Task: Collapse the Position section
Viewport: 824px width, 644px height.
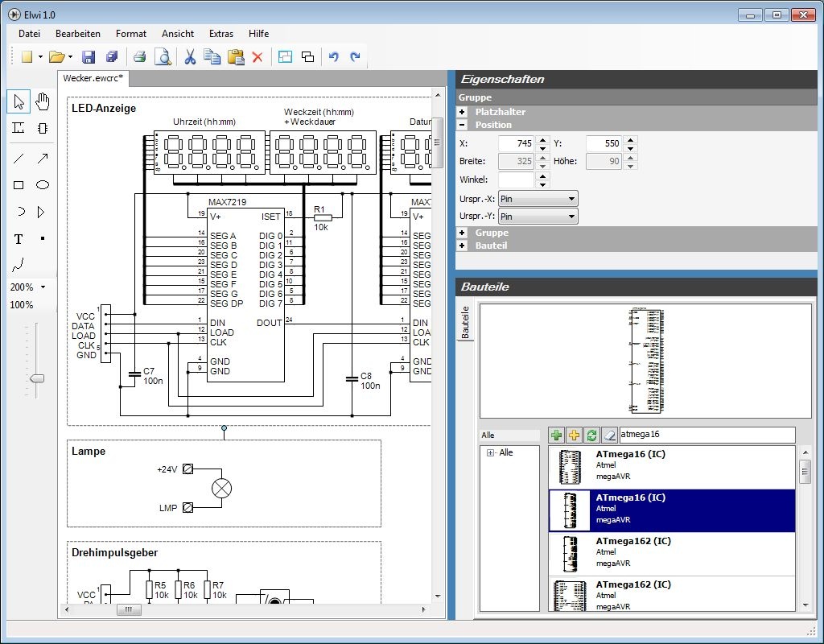Action: [x=462, y=125]
